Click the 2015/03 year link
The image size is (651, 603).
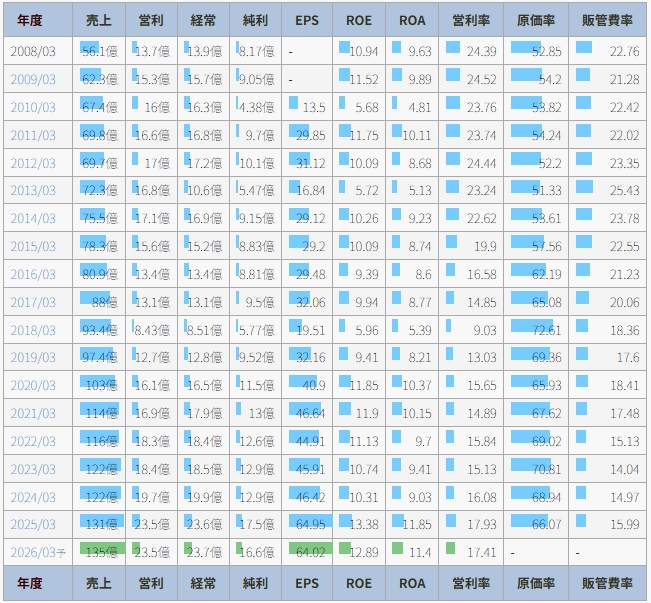tap(33, 247)
